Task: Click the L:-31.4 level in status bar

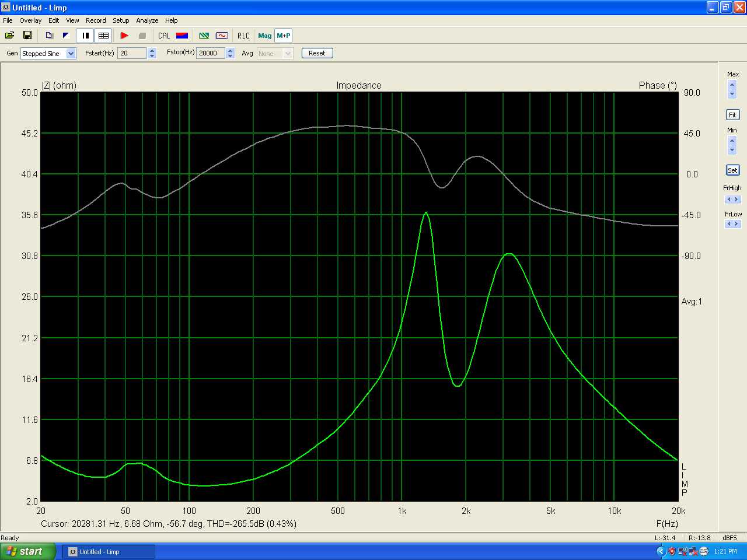Action: pyautogui.click(x=665, y=538)
